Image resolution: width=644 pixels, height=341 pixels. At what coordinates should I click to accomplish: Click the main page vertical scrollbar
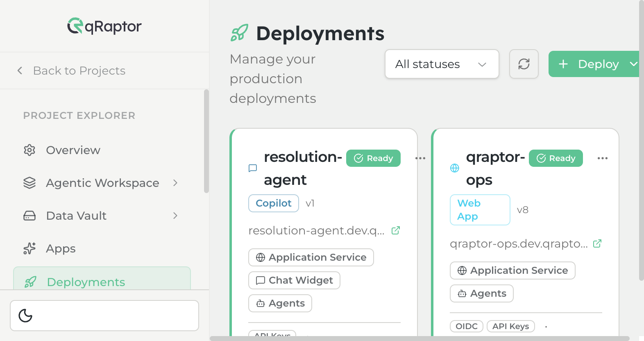[642, 140]
